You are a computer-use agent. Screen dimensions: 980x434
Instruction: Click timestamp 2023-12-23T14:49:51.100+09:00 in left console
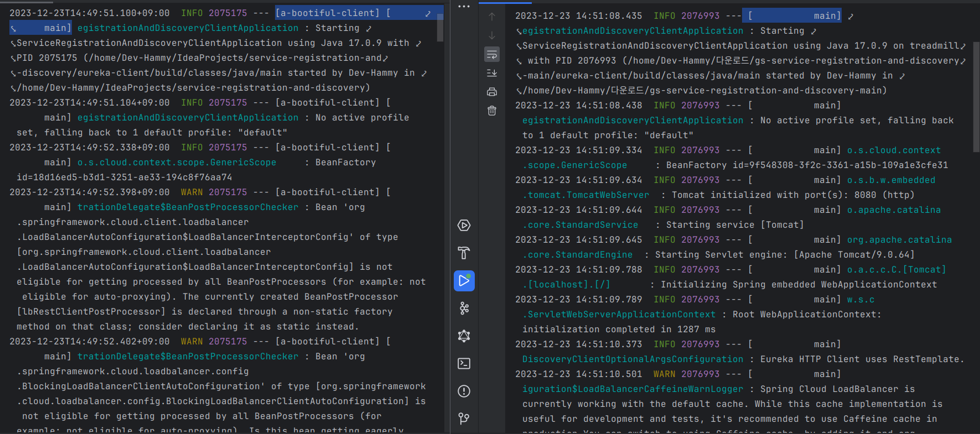(90, 13)
